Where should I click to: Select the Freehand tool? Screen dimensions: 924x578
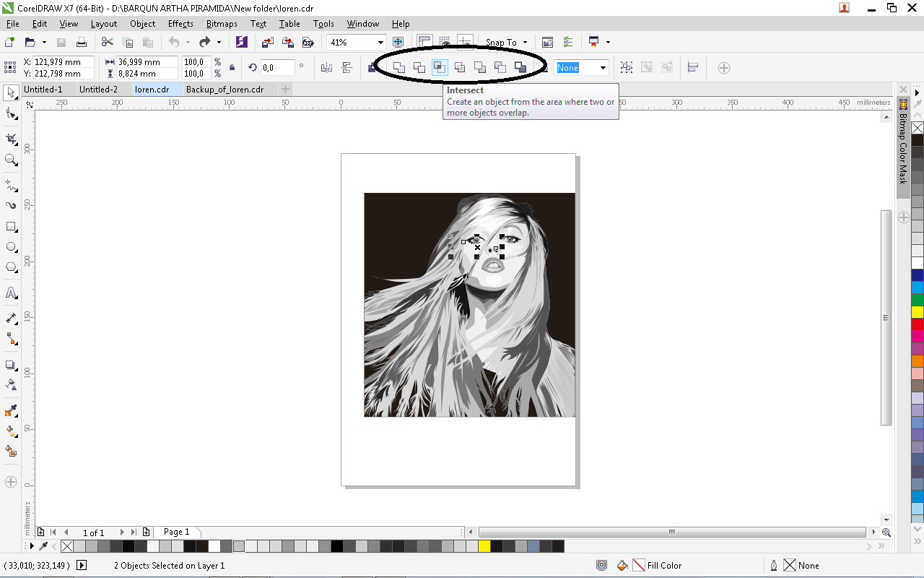(x=11, y=185)
